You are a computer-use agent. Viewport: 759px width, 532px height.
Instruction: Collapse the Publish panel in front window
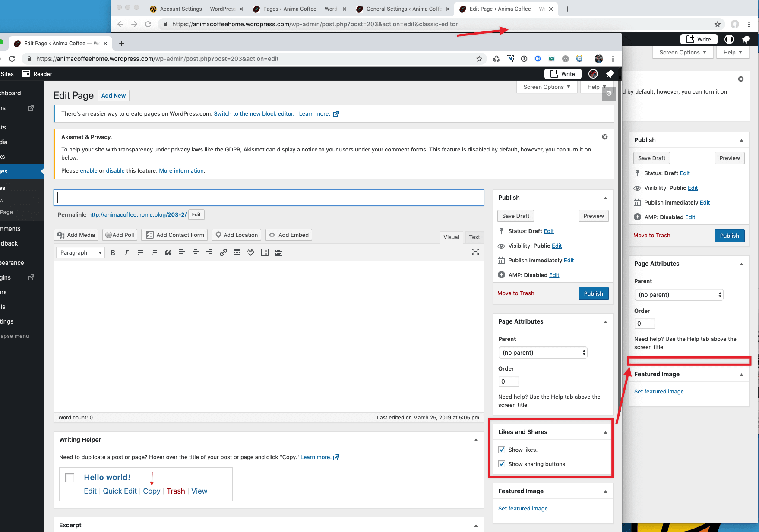(605, 198)
